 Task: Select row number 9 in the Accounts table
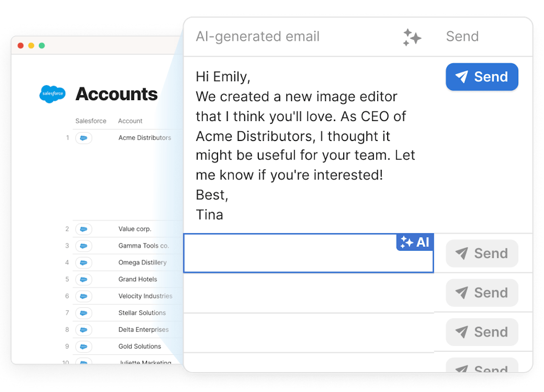tap(67, 346)
